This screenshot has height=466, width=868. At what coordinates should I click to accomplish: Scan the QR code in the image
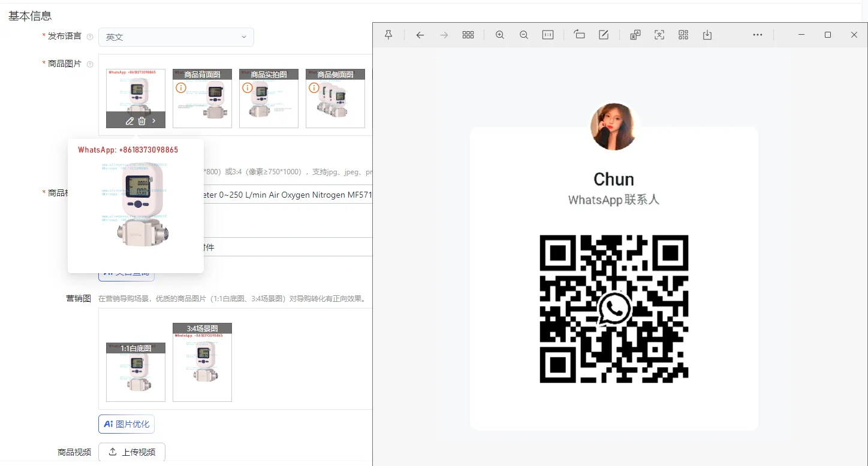tap(683, 35)
